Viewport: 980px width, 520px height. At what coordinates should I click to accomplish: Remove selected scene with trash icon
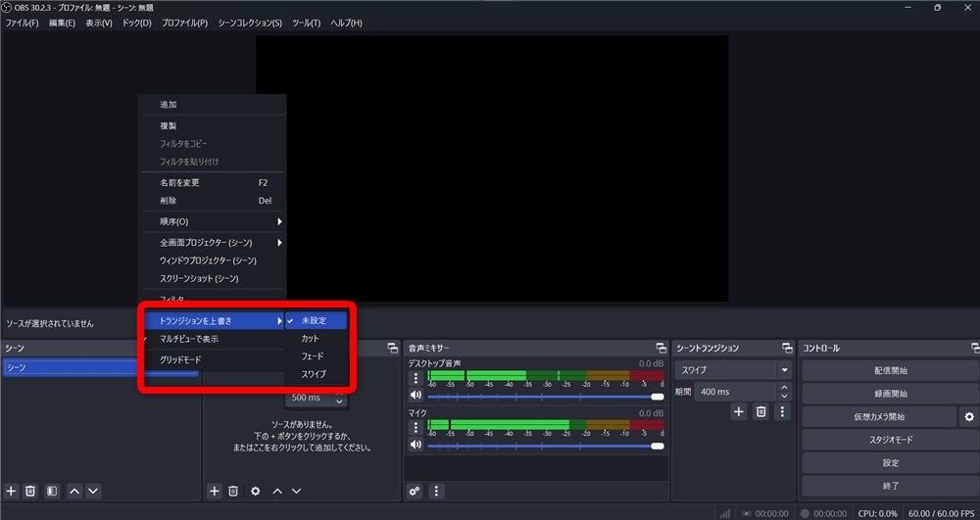tap(30, 492)
